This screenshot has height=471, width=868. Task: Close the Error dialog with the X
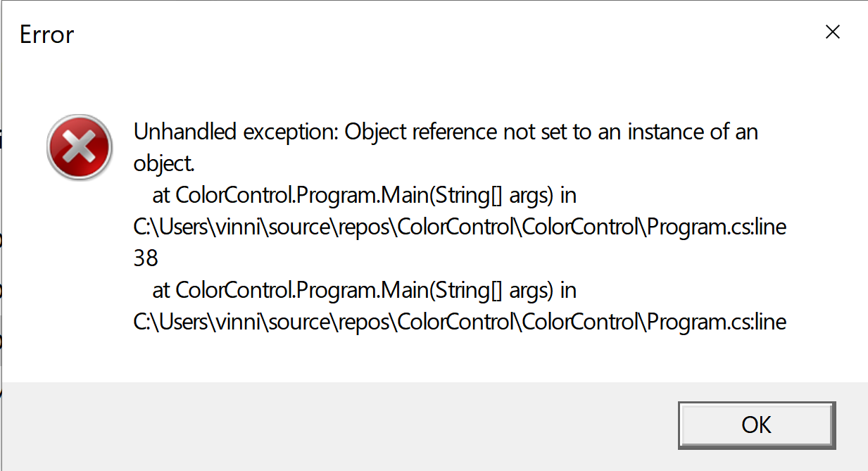833,32
